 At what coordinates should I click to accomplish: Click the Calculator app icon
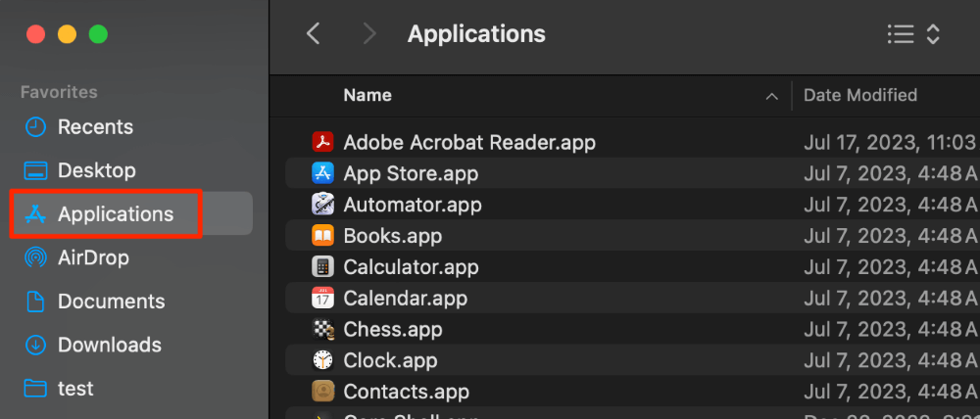pyautogui.click(x=322, y=266)
